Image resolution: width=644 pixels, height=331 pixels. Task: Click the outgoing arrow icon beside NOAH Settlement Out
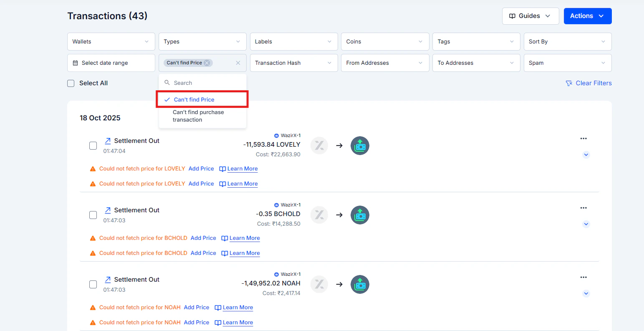pyautogui.click(x=108, y=280)
